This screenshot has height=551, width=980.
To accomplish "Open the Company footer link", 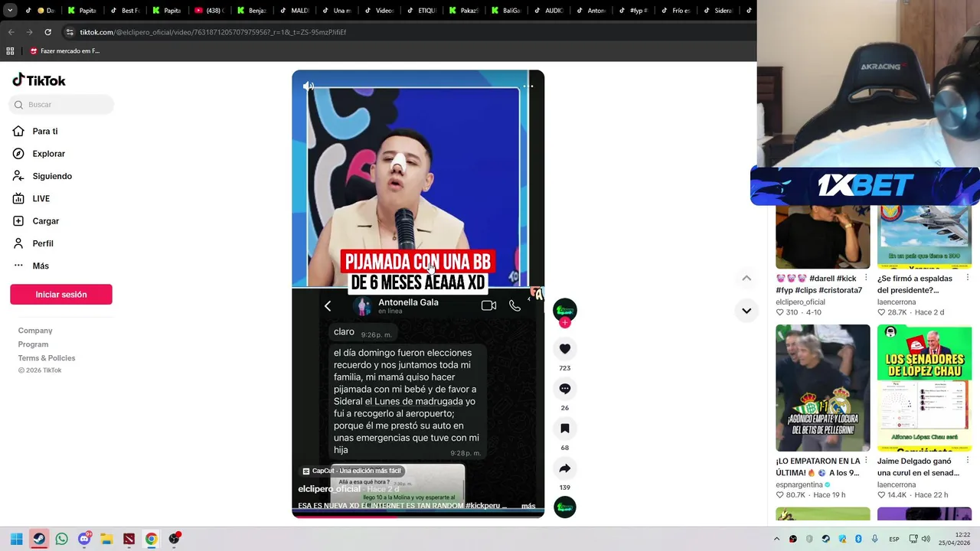I will click(x=35, y=331).
